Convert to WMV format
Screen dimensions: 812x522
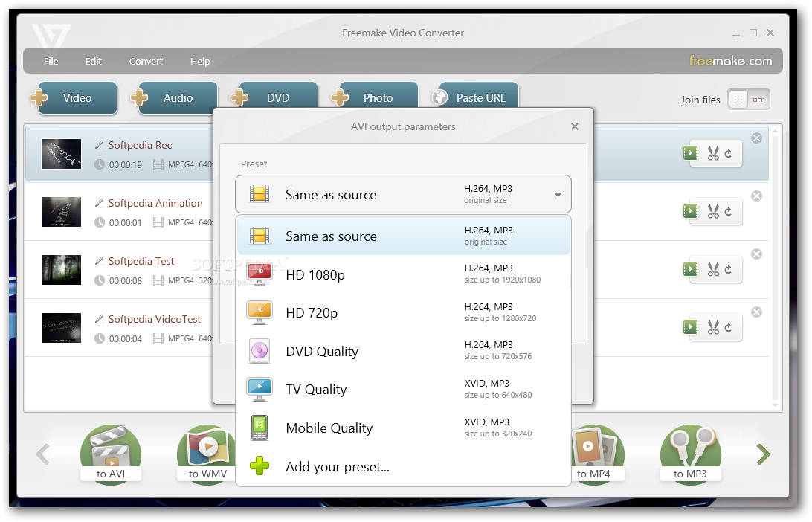207,454
